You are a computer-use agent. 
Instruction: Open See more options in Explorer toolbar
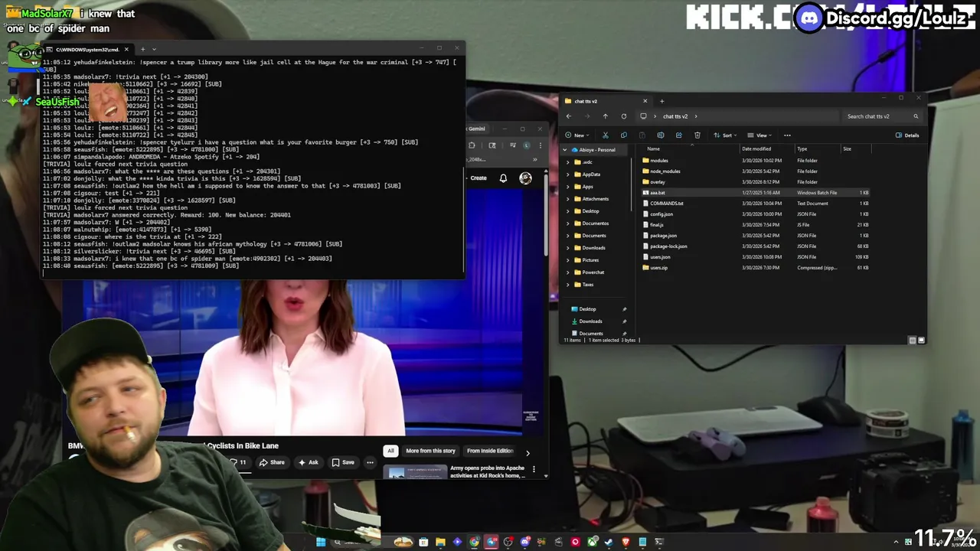(x=787, y=135)
